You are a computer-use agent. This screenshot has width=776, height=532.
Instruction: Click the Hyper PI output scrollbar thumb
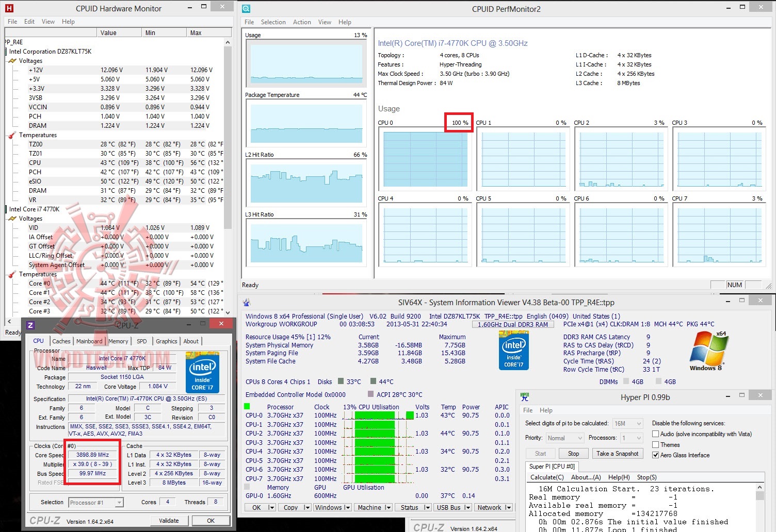click(759, 496)
